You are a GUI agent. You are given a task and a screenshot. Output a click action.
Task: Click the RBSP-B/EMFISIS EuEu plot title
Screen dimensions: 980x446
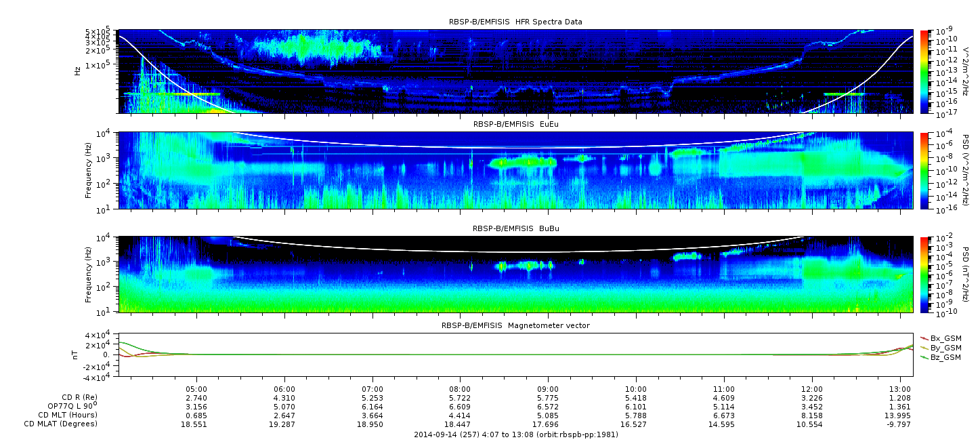point(515,125)
